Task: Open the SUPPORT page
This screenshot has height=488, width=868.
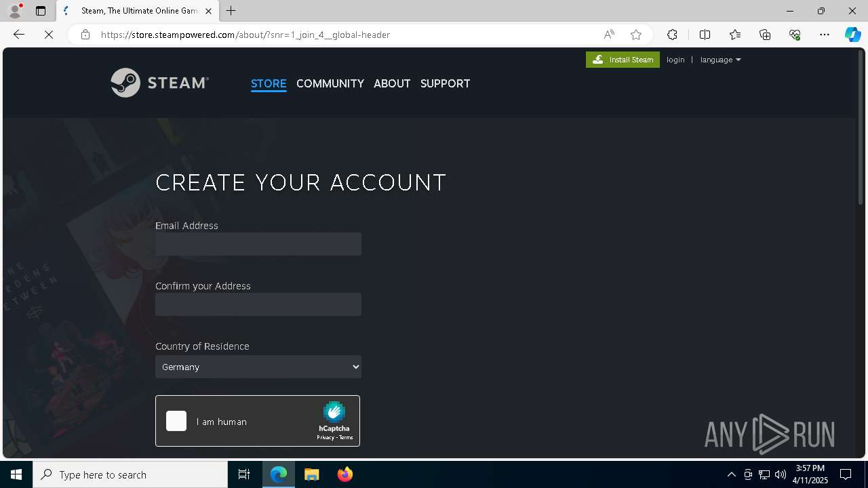Action: click(x=445, y=83)
